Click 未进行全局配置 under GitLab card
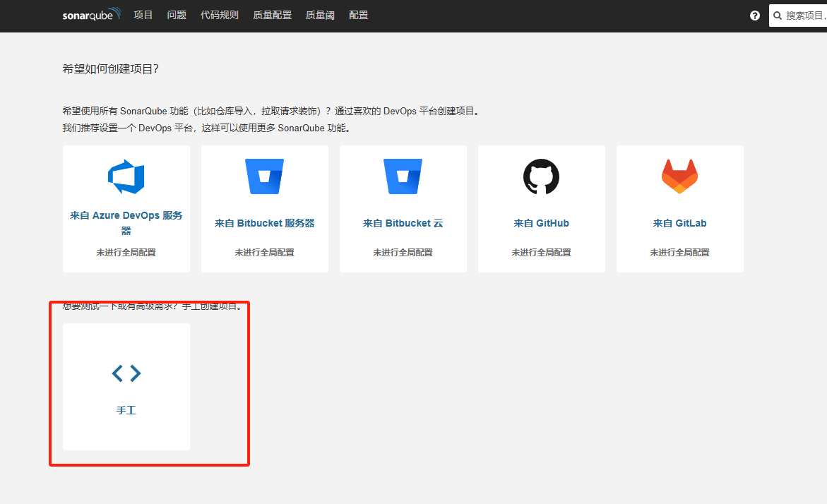Image resolution: width=827 pixels, height=504 pixels. point(680,253)
